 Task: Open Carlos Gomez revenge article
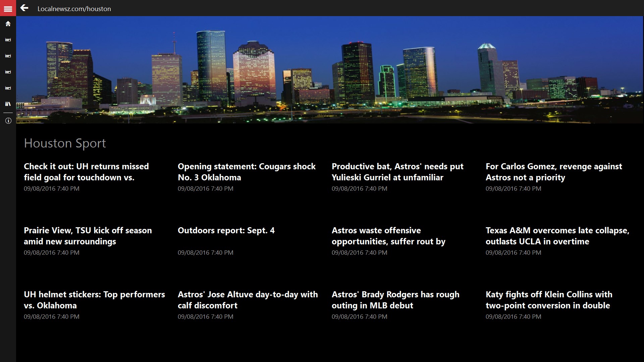coord(553,172)
